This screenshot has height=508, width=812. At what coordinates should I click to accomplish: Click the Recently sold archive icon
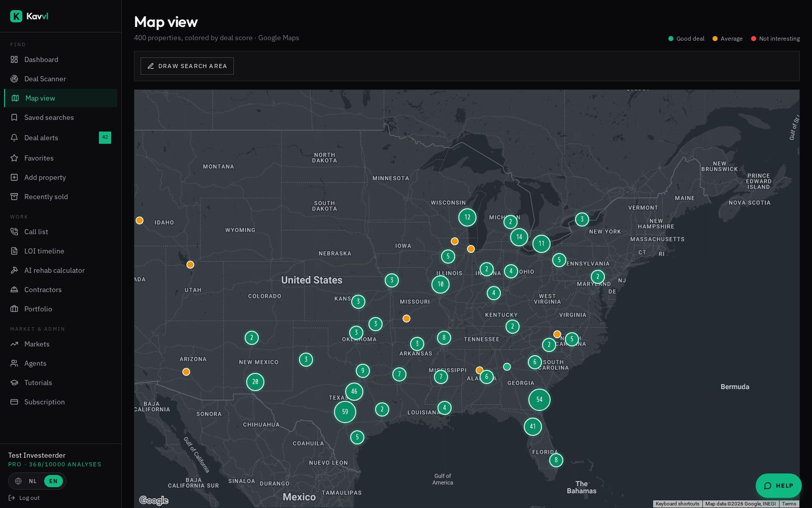tap(14, 197)
